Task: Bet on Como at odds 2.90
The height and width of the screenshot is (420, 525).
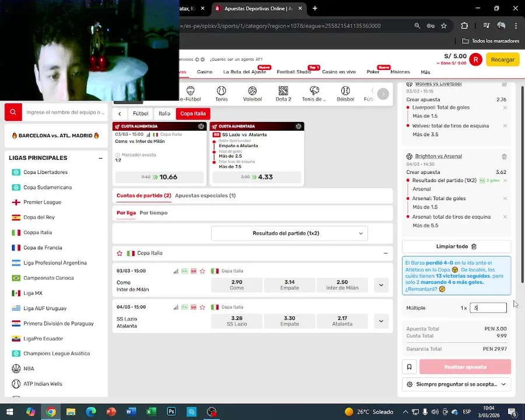Action: click(x=237, y=285)
